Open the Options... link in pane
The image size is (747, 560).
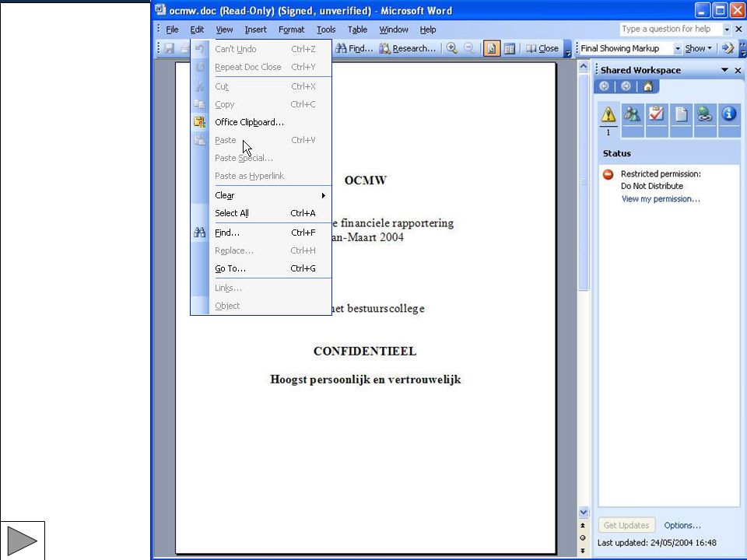682,525
